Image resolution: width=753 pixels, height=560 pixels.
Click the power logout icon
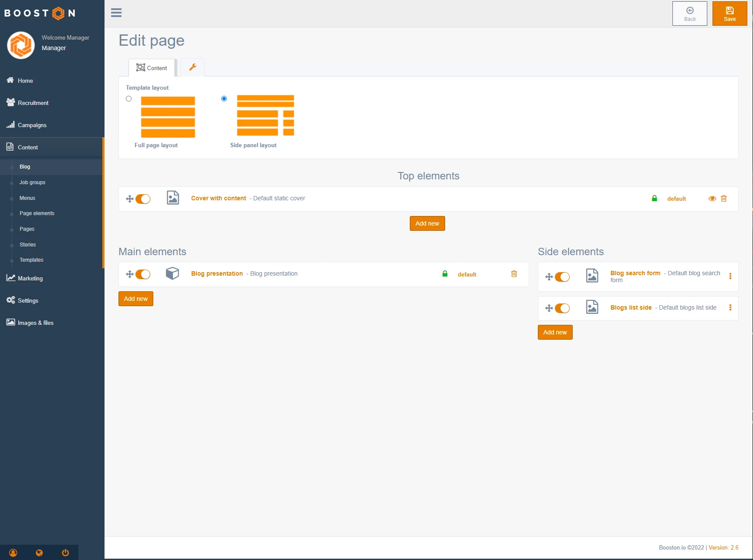point(65,553)
